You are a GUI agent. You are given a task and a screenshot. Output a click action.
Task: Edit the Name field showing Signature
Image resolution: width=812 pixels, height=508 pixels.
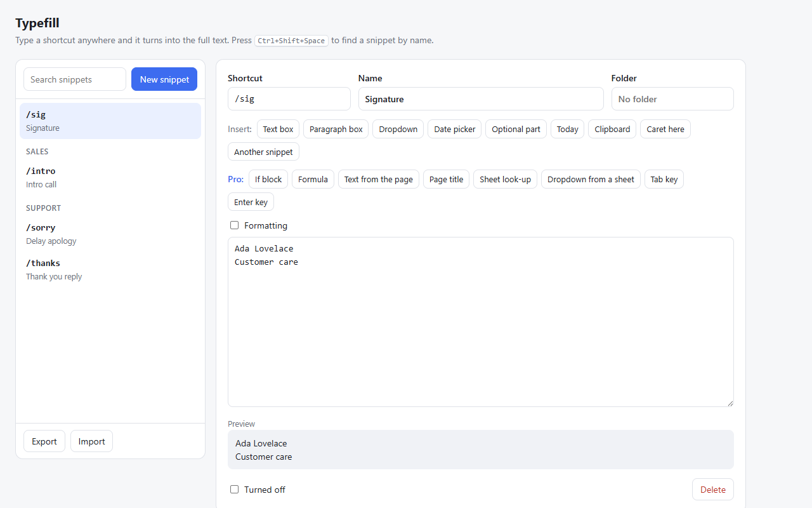481,99
